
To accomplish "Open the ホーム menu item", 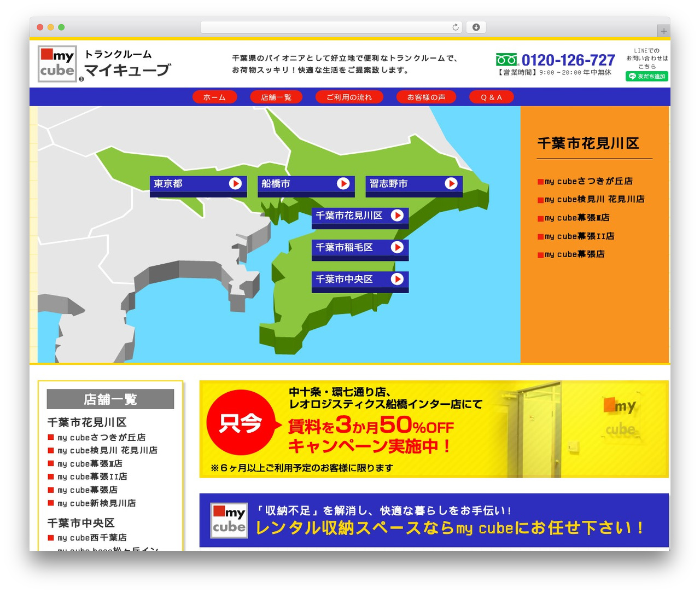I will [x=214, y=97].
